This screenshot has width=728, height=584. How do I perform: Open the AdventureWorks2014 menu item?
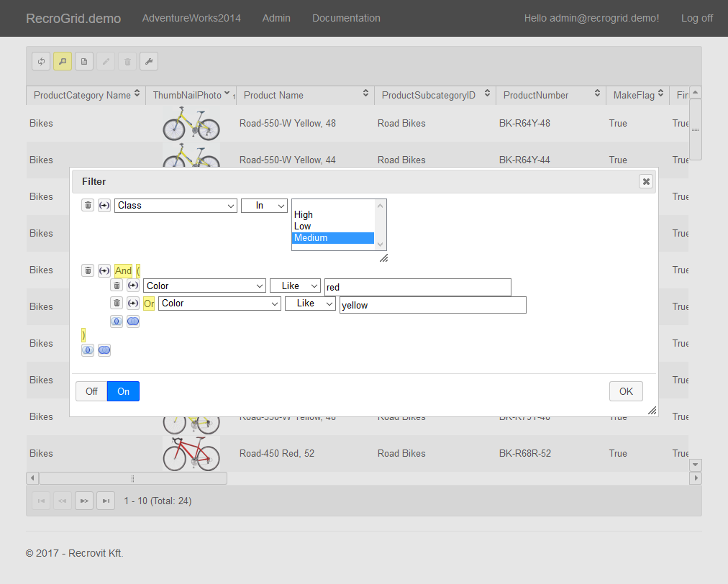[x=191, y=18]
